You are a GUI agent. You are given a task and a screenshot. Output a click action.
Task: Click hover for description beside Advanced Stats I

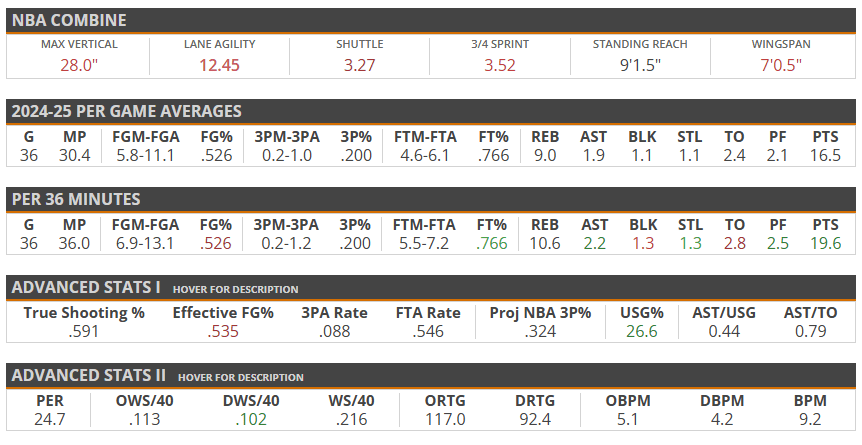pyautogui.click(x=235, y=289)
